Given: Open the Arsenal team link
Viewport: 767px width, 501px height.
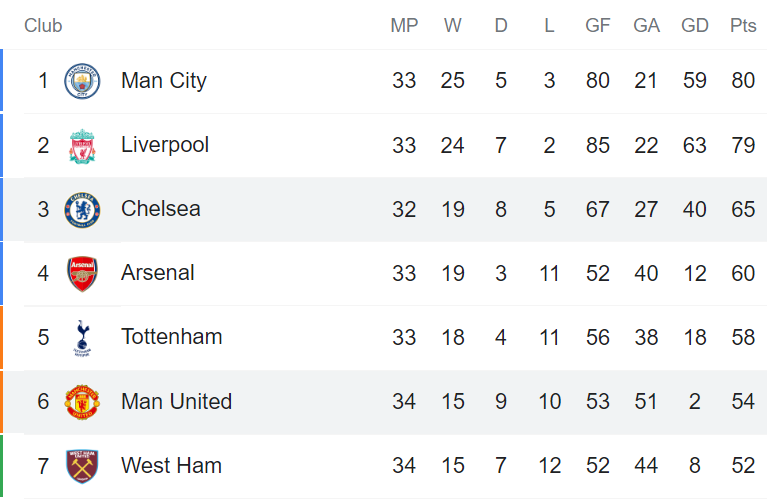Looking at the screenshot, I should tap(158, 273).
